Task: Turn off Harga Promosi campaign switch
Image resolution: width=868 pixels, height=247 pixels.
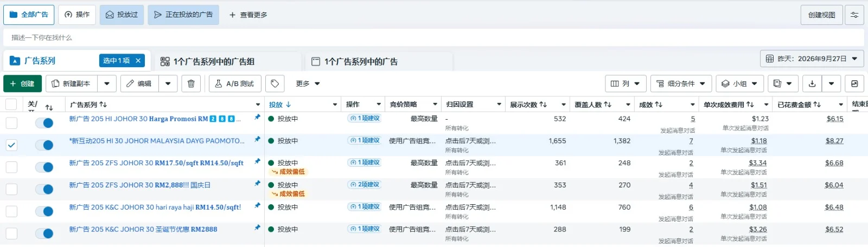Action: [x=44, y=123]
